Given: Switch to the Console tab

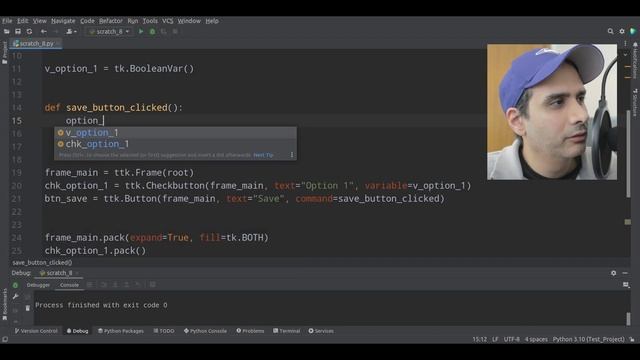Looking at the screenshot, I should tap(69, 285).
